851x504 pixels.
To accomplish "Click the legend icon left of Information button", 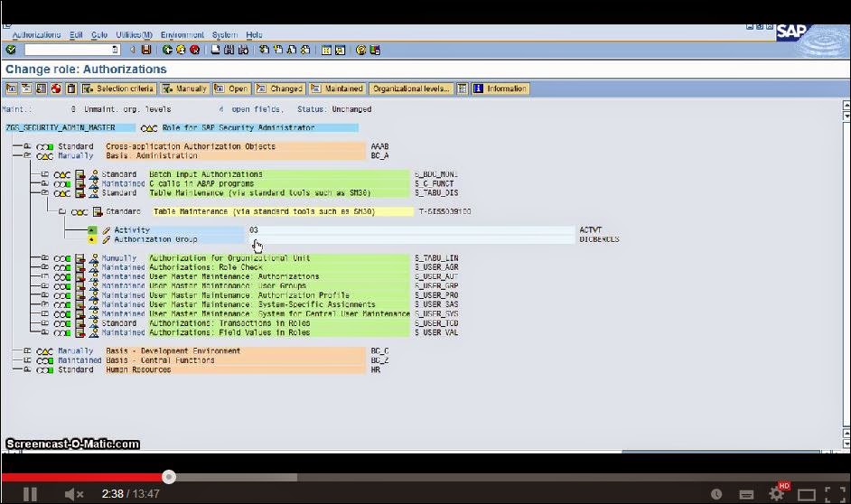I will tap(462, 89).
